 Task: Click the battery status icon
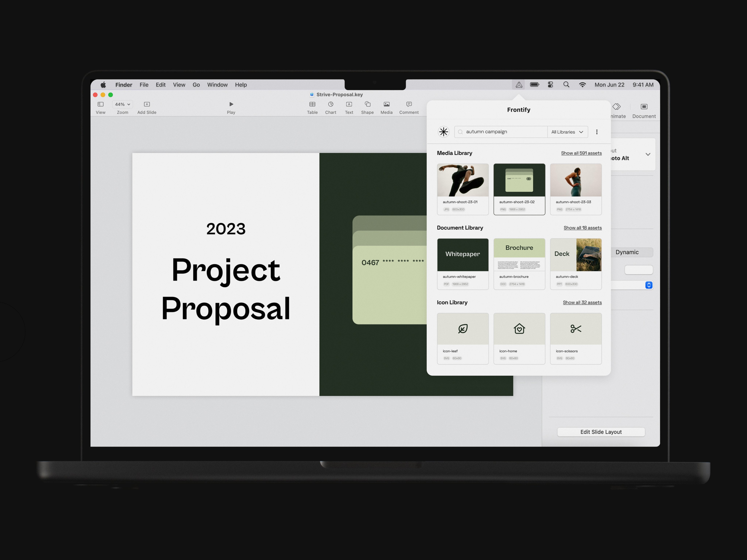(535, 85)
